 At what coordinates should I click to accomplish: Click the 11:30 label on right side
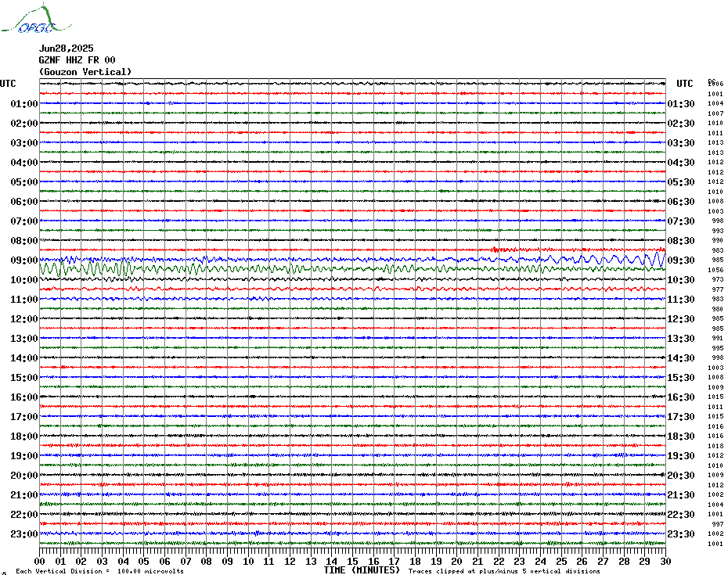tap(681, 300)
